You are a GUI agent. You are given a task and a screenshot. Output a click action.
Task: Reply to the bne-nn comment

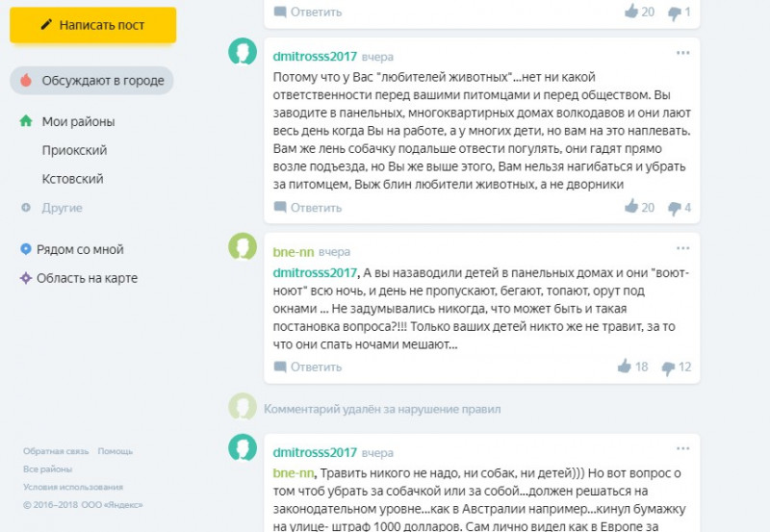click(308, 367)
